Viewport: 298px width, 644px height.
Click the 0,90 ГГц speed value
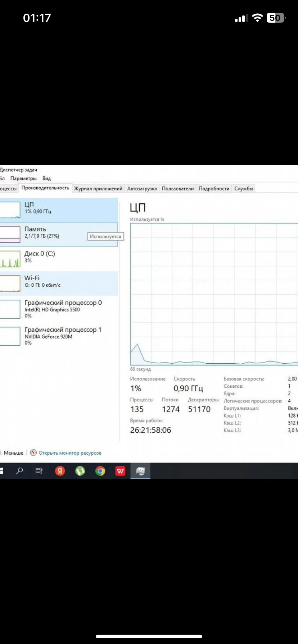(x=188, y=388)
